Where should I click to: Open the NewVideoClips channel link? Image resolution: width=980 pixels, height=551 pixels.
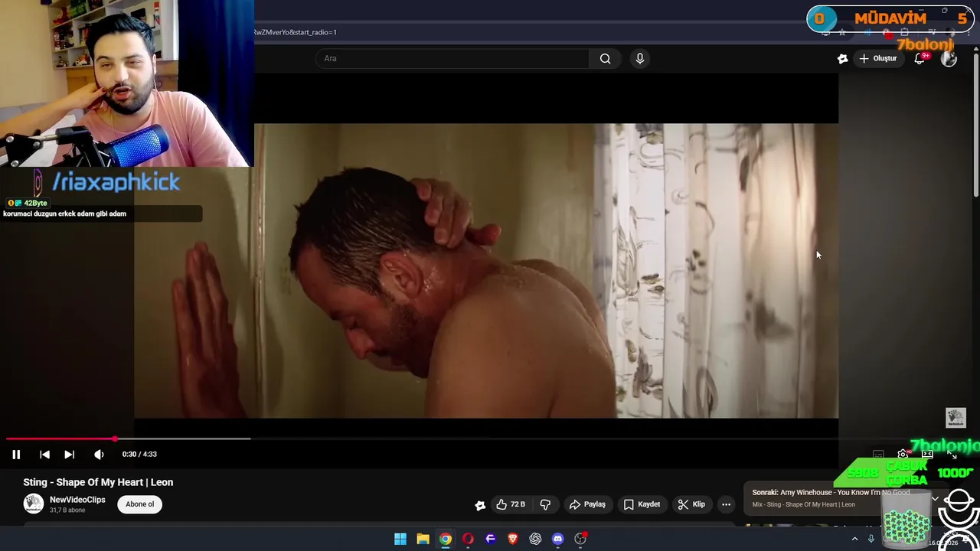pos(77,500)
